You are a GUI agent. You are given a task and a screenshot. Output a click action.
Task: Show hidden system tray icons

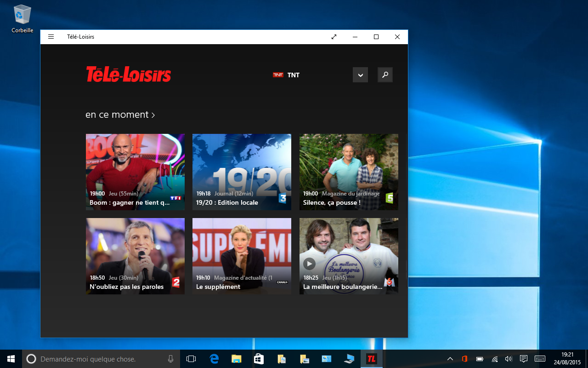pos(450,359)
